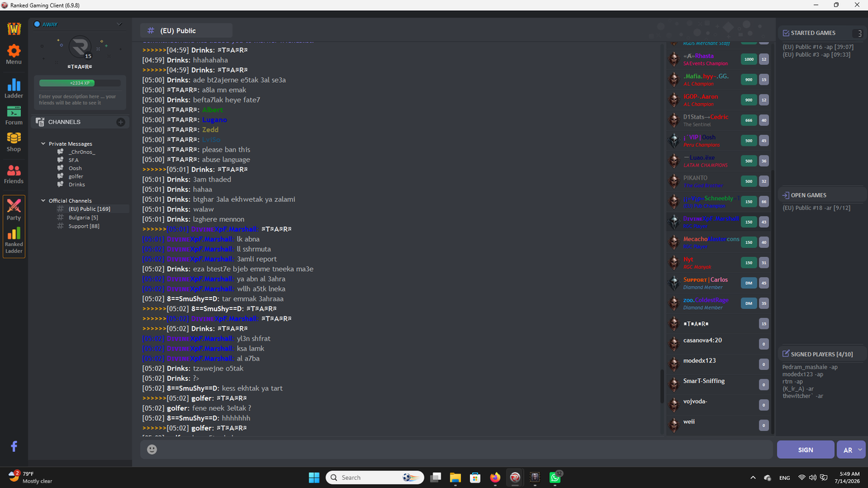Click the Channels panel icon
The image size is (868, 488).
click(41, 122)
